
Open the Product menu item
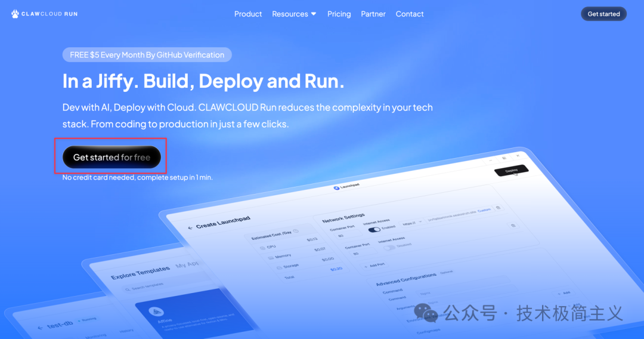[x=248, y=14]
